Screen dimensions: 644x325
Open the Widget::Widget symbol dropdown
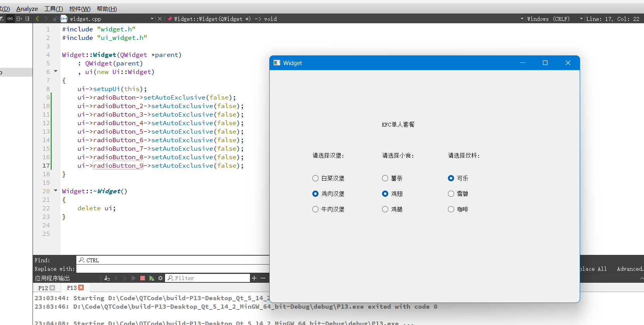pos(522,19)
